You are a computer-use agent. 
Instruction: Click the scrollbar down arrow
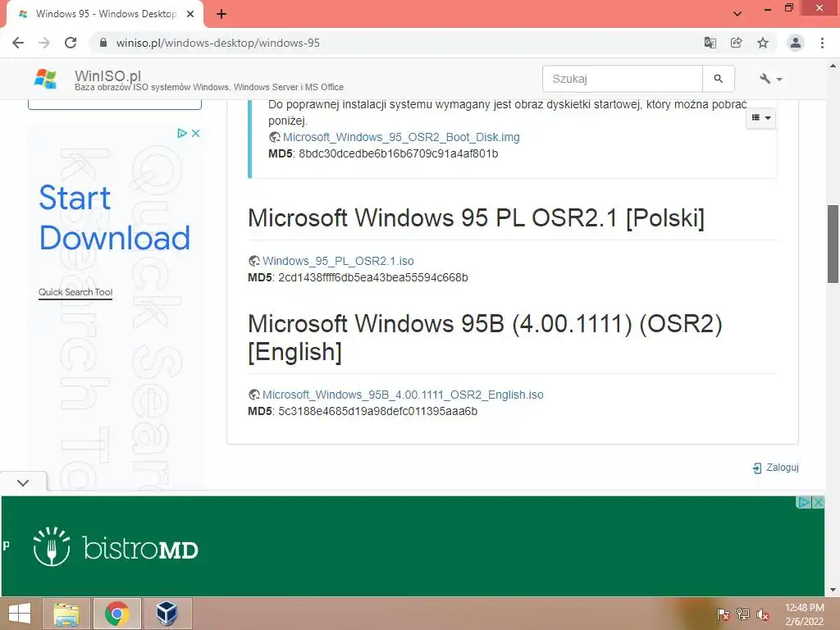coord(833,590)
